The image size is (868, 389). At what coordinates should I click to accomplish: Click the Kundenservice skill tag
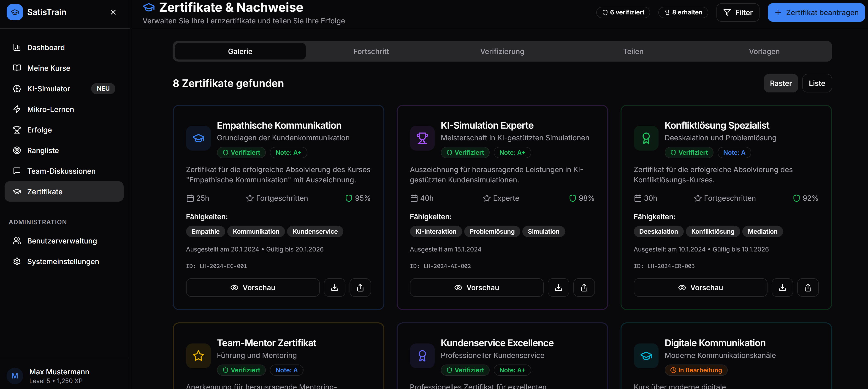coord(315,231)
